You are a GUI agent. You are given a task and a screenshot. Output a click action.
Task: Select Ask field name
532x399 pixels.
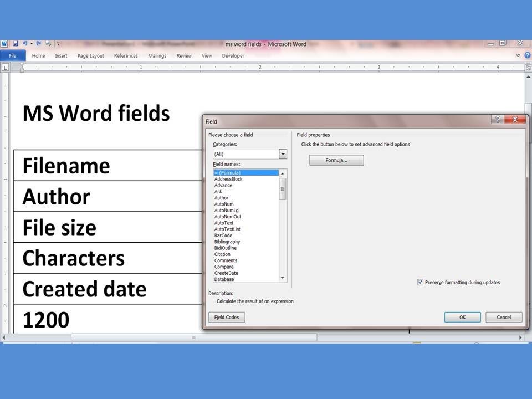(246, 192)
